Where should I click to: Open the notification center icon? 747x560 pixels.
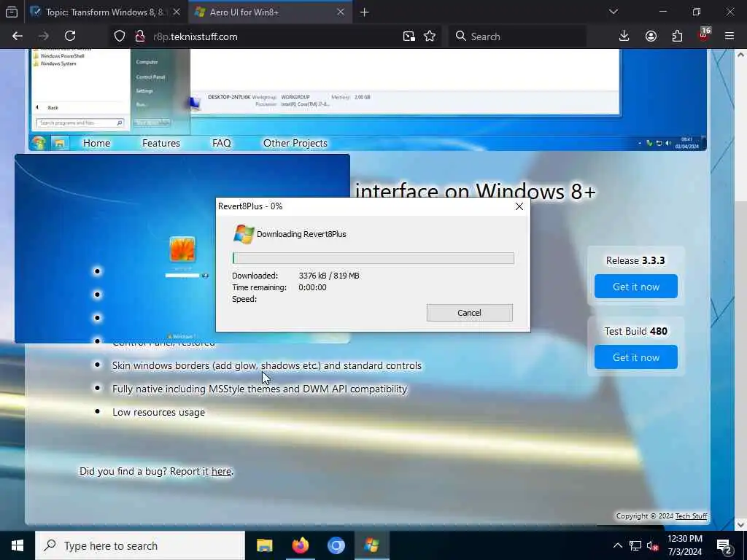pyautogui.click(x=724, y=546)
